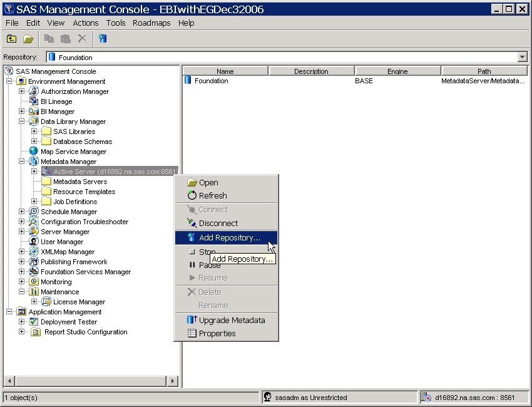The image size is (532, 407).
Task: Select the Schedule Manager clock icon
Action: coord(34,212)
